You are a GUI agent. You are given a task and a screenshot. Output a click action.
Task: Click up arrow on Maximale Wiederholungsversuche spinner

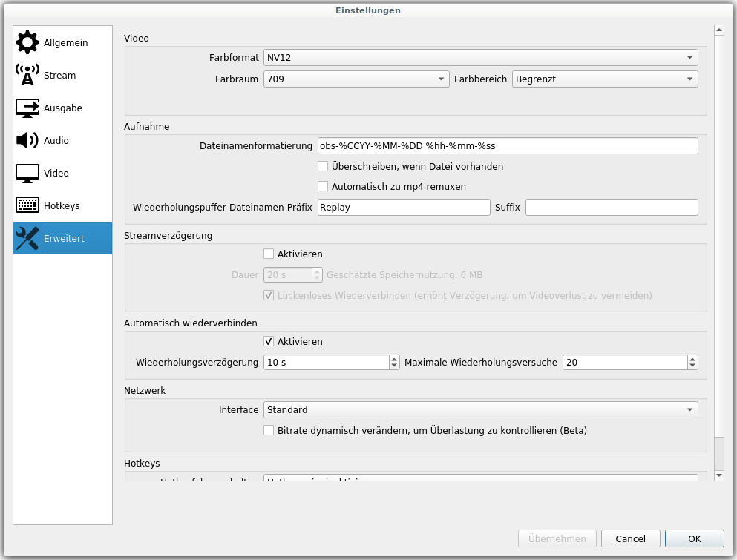tap(692, 359)
